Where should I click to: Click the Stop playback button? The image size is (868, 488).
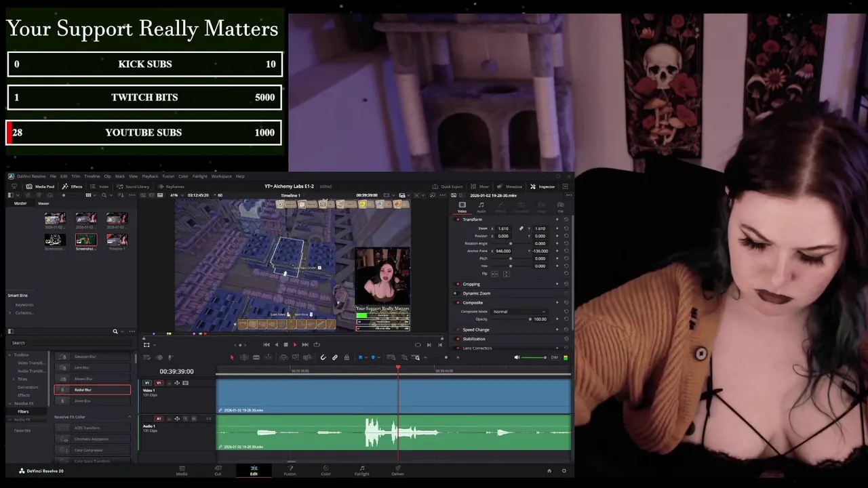pyautogui.click(x=285, y=344)
